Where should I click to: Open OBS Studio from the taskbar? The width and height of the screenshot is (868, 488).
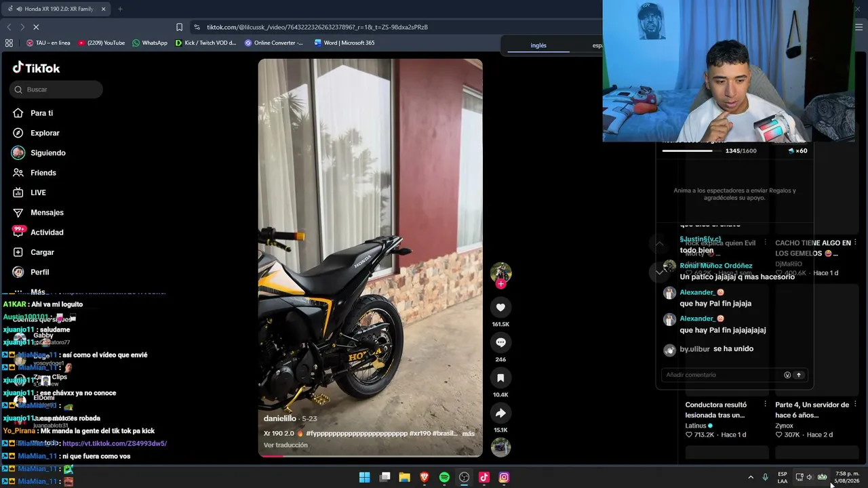pos(464,477)
